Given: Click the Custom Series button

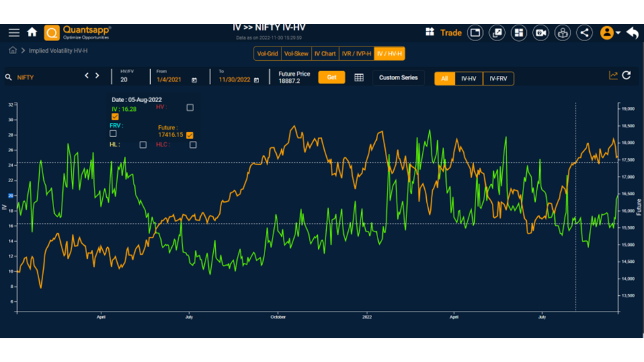Looking at the screenshot, I should coord(398,78).
